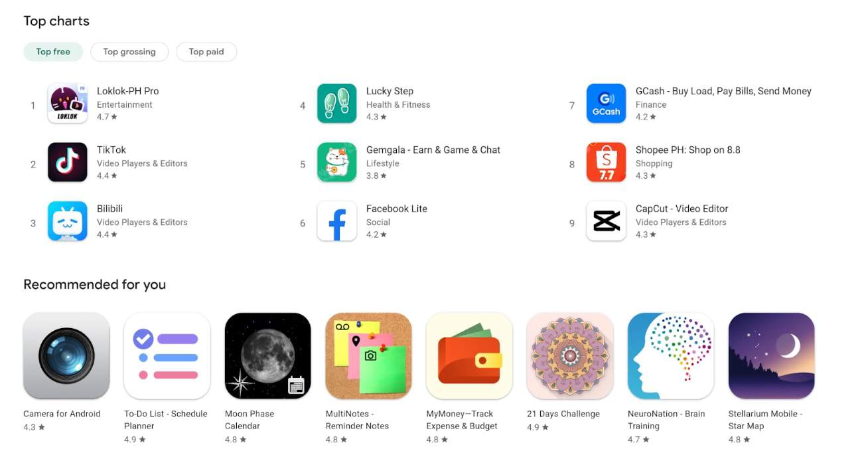Open the Camera for Android thumbnail
This screenshot has width=868, height=461.
point(66,356)
